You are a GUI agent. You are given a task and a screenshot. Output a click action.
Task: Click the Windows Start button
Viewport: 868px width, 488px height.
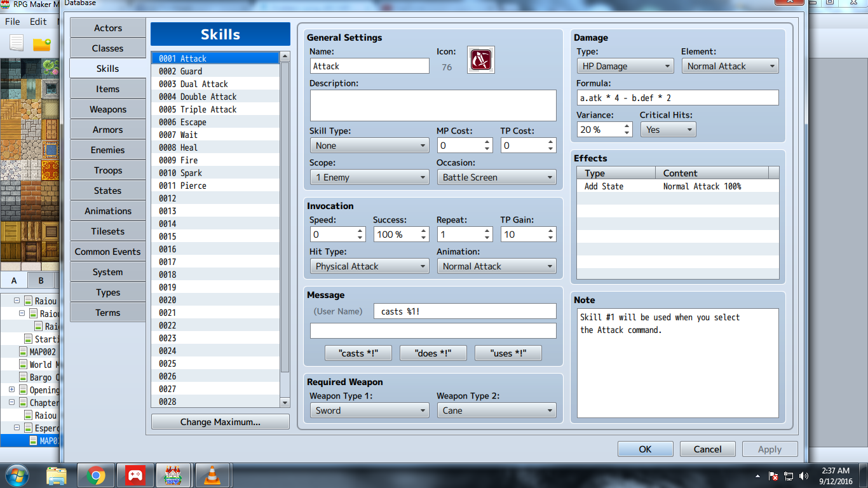click(x=17, y=475)
